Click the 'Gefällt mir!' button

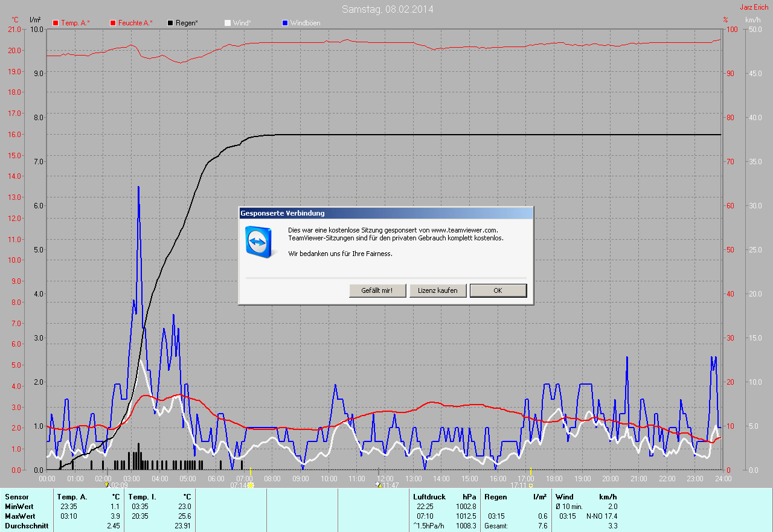(x=377, y=290)
